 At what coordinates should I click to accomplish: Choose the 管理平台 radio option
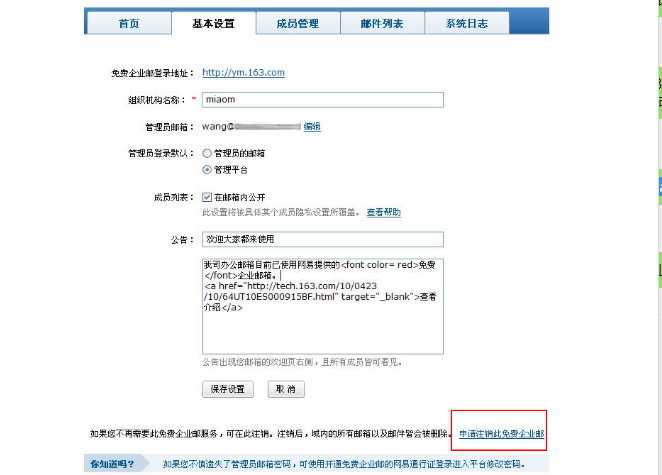click(207, 170)
